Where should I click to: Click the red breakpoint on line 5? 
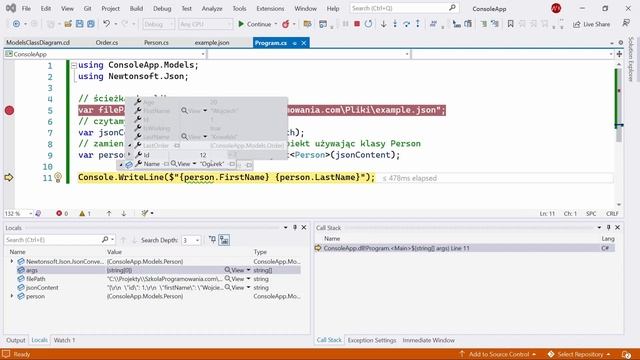pos(9,110)
